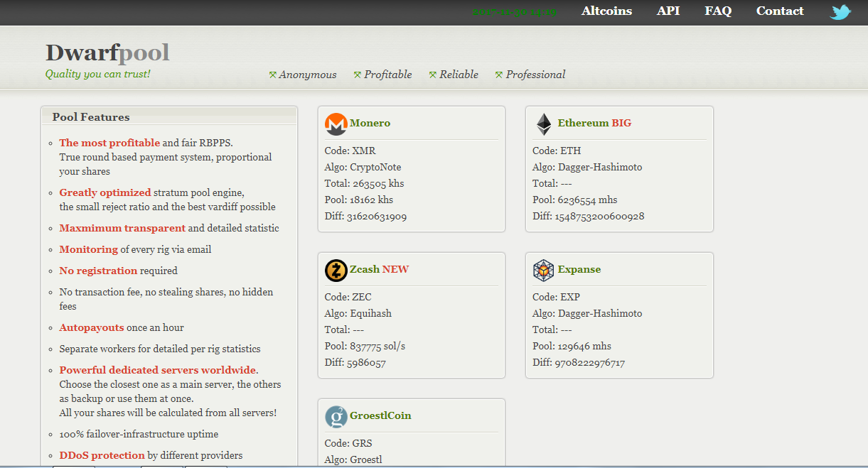Image resolution: width=868 pixels, height=468 pixels.
Task: Open the FAQ page
Action: point(718,11)
